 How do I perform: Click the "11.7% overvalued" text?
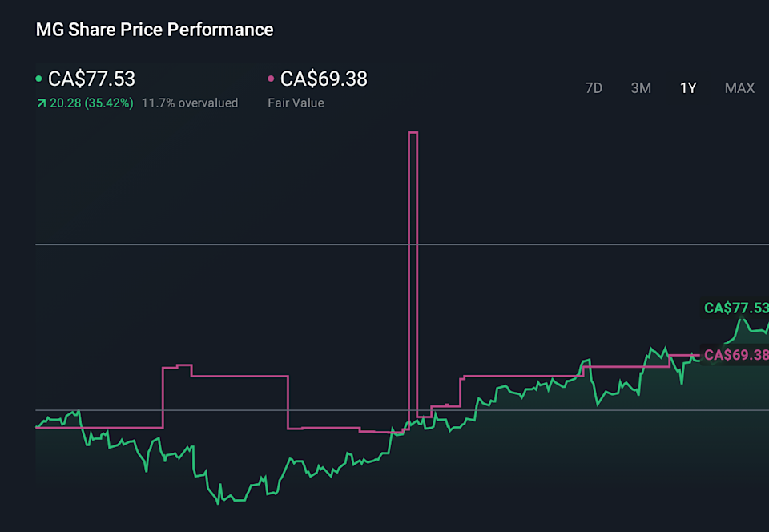pyautogui.click(x=190, y=103)
